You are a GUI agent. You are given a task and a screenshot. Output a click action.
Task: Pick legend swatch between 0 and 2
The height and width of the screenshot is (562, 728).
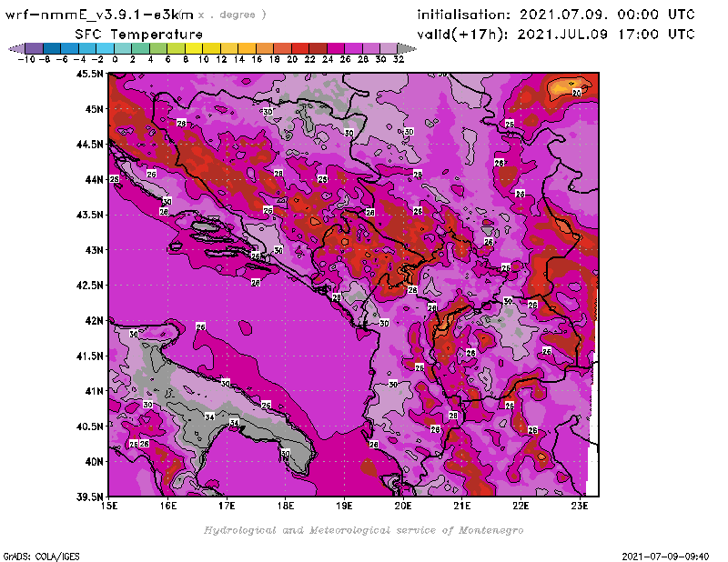point(123,48)
